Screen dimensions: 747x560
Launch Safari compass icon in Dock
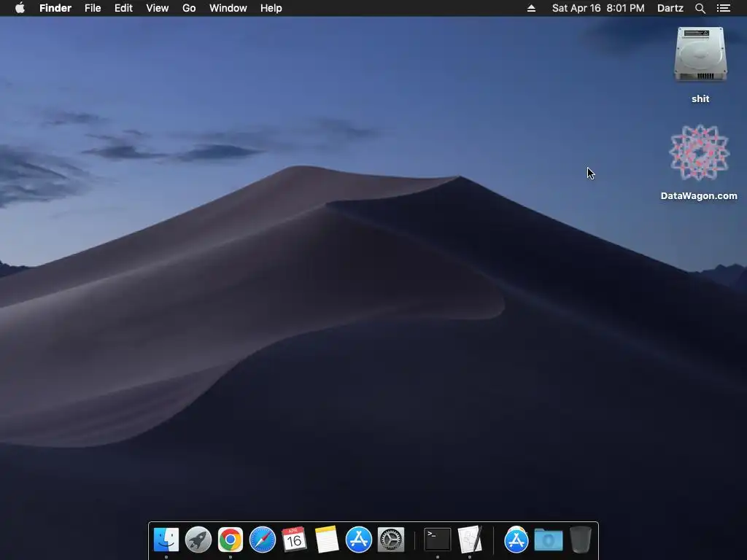point(263,540)
